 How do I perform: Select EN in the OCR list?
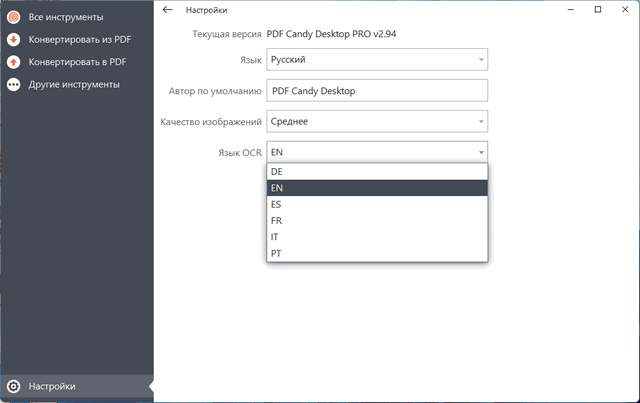[377, 188]
